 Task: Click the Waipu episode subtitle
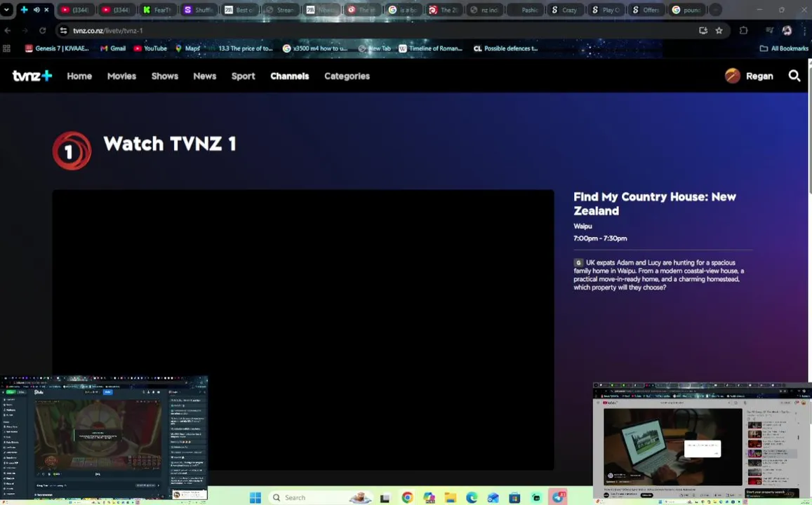click(583, 226)
